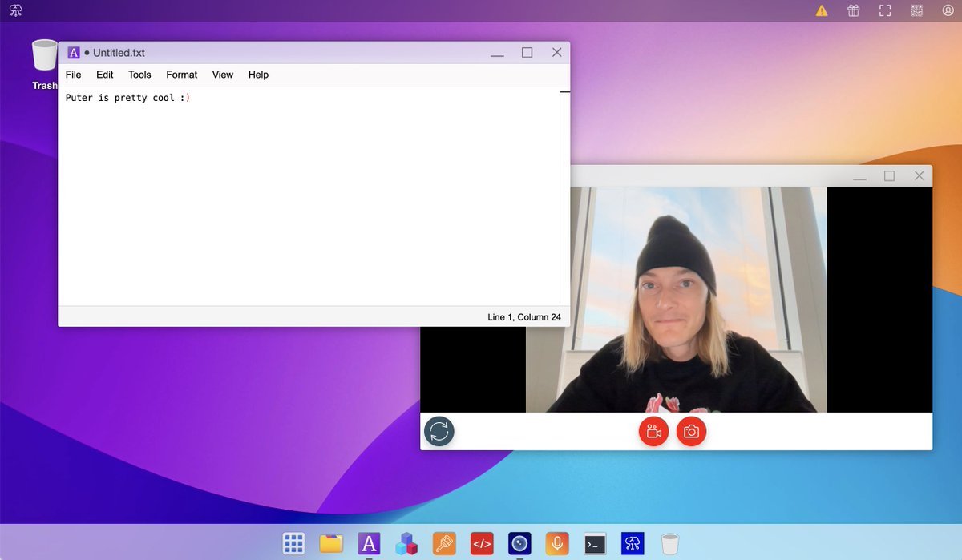Viewport: 962px width, 560px height.
Task: Open the red code editor in the dock
Action: point(482,544)
